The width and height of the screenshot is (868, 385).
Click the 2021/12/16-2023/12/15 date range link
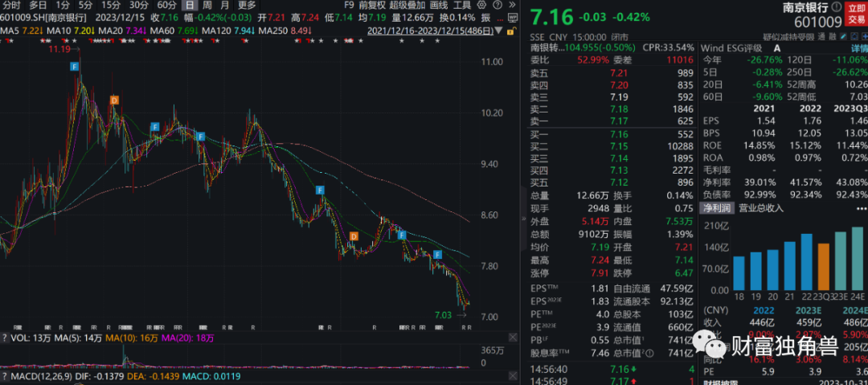click(x=430, y=31)
